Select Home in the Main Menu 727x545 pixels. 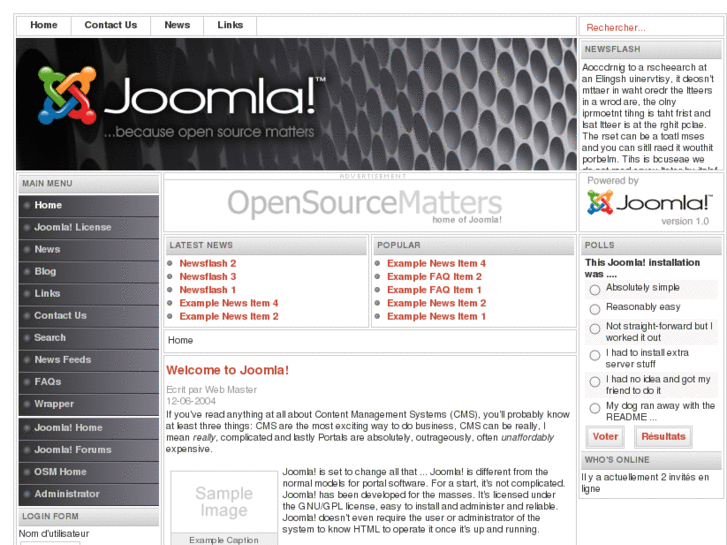[89, 205]
